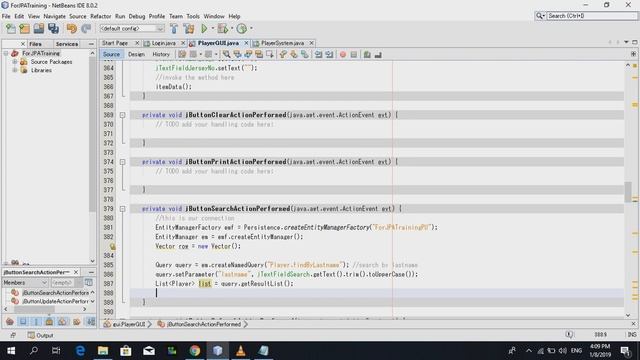Click the Start Macro Recording red circle icon
Image resolution: width=640 pixels, height=360 pixels.
[343, 55]
